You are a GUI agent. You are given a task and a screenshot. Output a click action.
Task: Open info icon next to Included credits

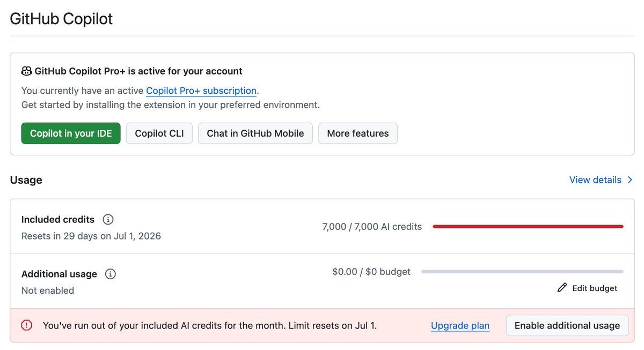pos(108,219)
